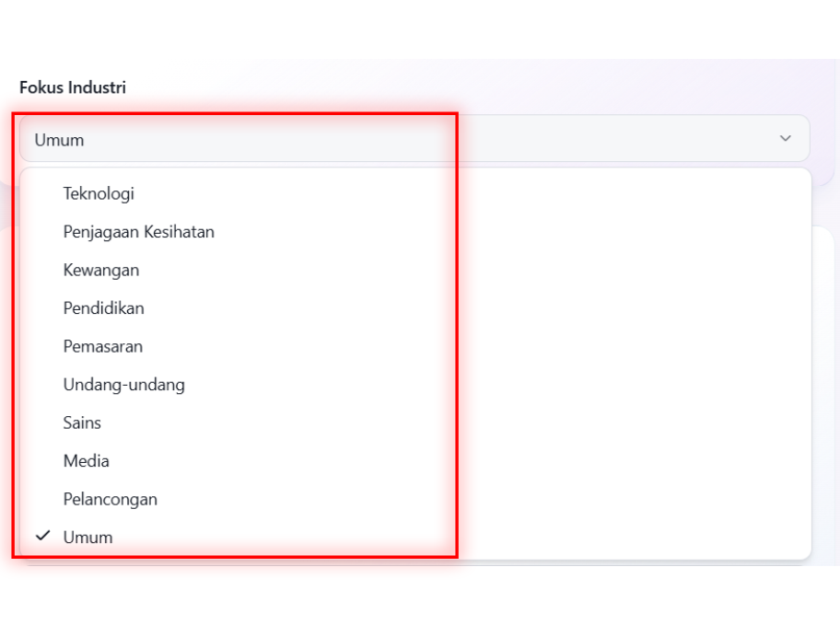Choose Media in the dropdown list
The image size is (840, 625).
(x=86, y=461)
